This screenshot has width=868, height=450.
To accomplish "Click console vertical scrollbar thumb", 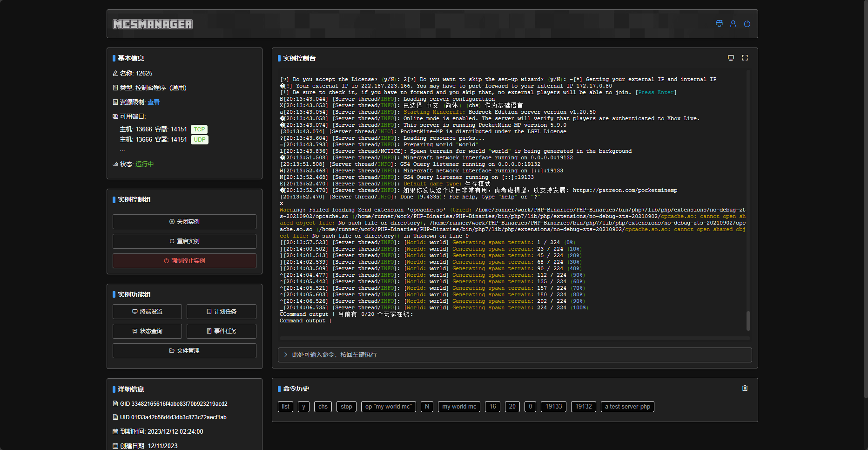I will tap(748, 320).
